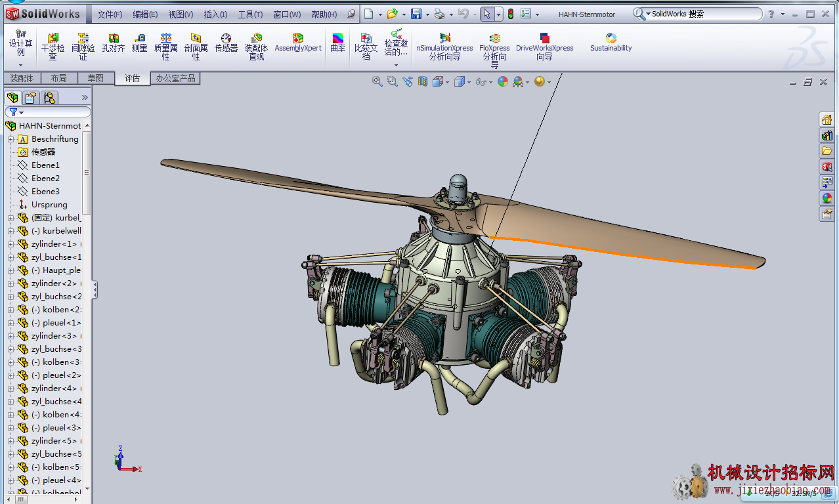This screenshot has height=504, width=839.
Task: Open the 设计算例 dropdown arrow
Action: (20, 65)
